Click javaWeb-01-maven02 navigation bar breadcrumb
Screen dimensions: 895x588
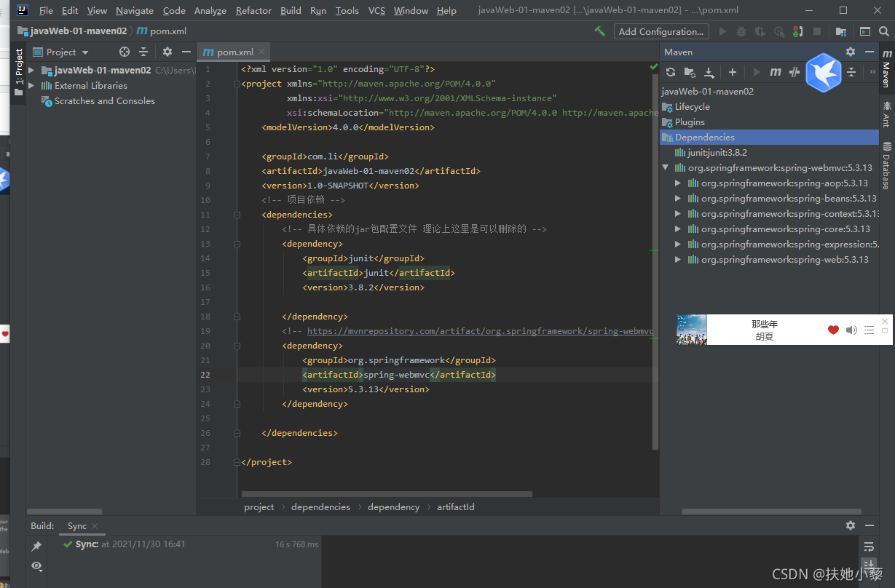click(x=71, y=31)
